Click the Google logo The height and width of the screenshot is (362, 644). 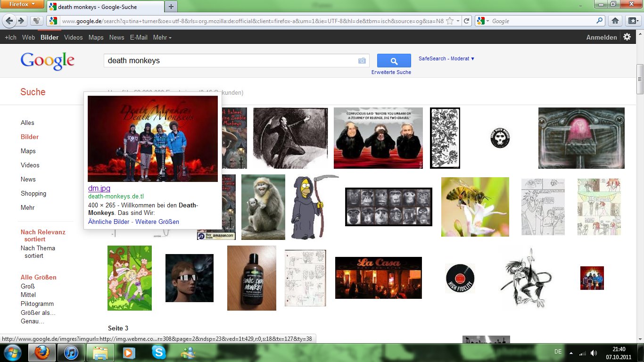click(x=47, y=61)
